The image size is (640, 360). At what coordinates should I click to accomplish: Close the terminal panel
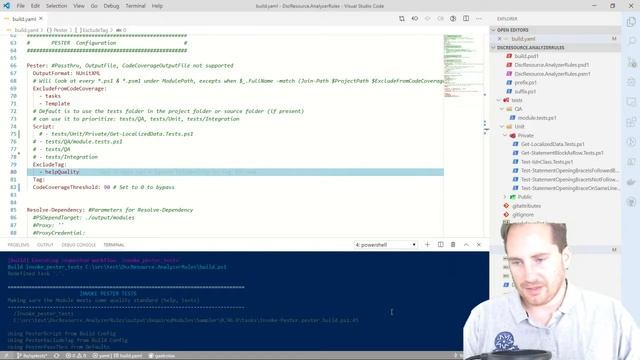tap(479, 244)
